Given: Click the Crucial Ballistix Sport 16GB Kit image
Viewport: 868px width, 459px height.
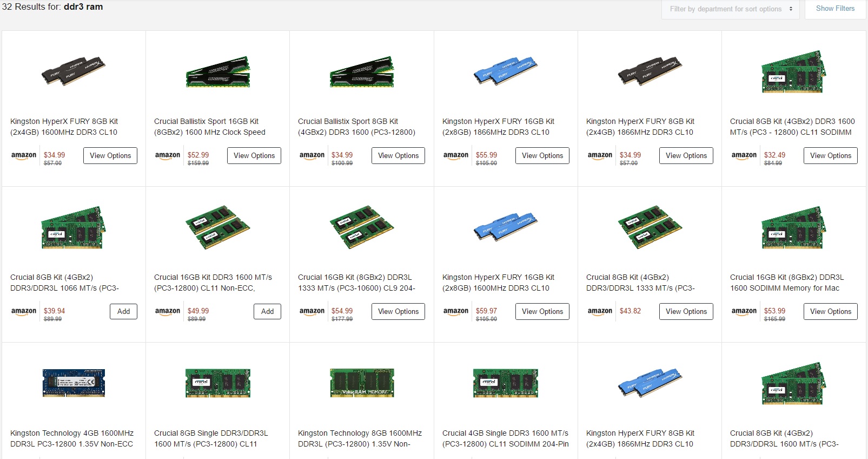Looking at the screenshot, I should pyautogui.click(x=217, y=71).
